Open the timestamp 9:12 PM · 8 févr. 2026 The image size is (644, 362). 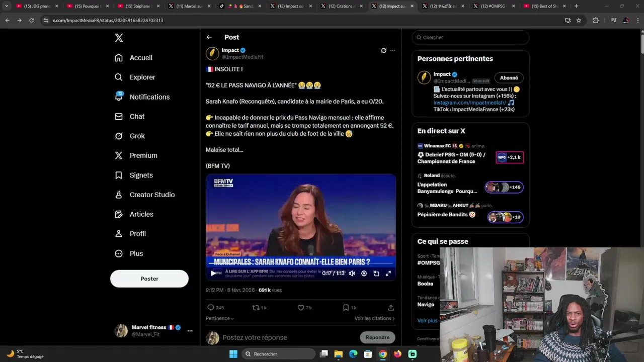click(230, 290)
